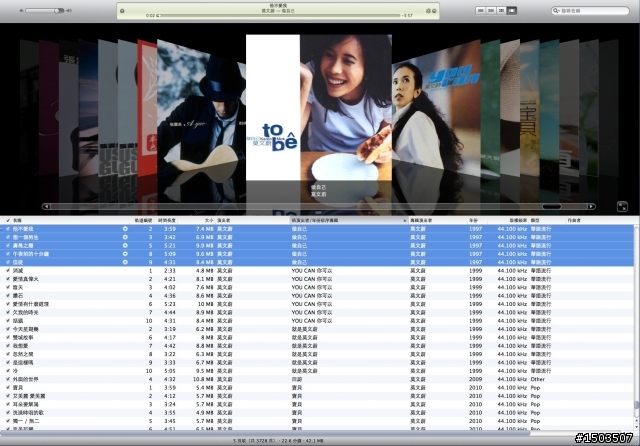Click arrow icon on the 7.4 MB track row
This screenshot has width=640, height=446.
point(125,229)
